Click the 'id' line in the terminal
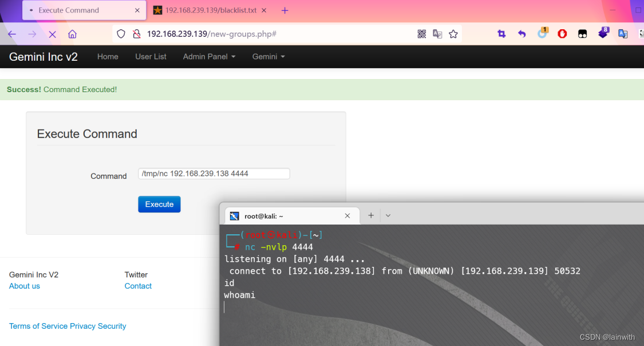Image resolution: width=644 pixels, height=346 pixels. (x=229, y=283)
